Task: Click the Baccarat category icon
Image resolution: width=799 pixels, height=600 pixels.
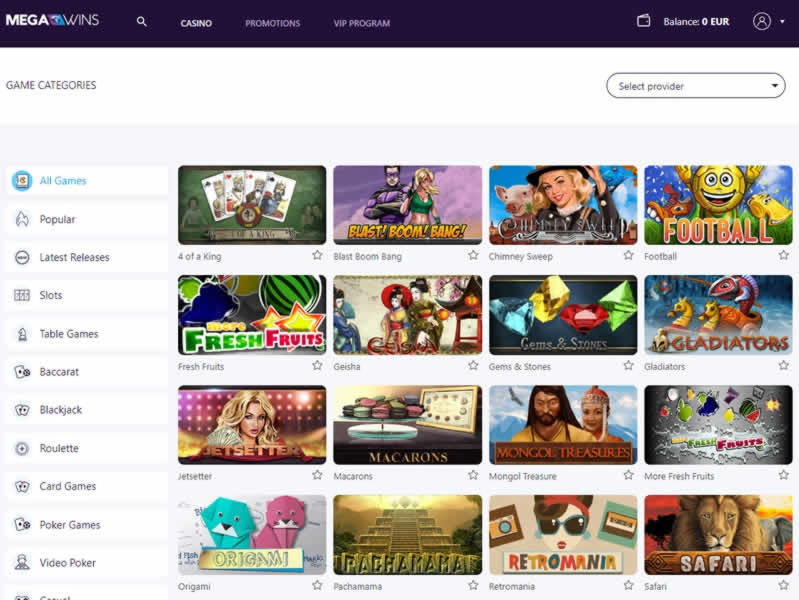Action: click(x=22, y=372)
